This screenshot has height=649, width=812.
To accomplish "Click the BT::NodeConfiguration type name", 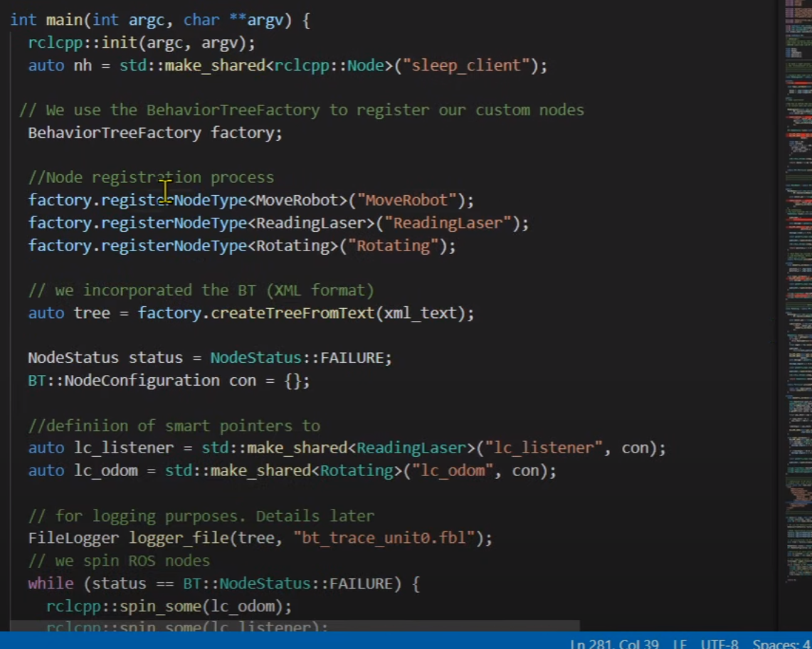I will [x=123, y=380].
